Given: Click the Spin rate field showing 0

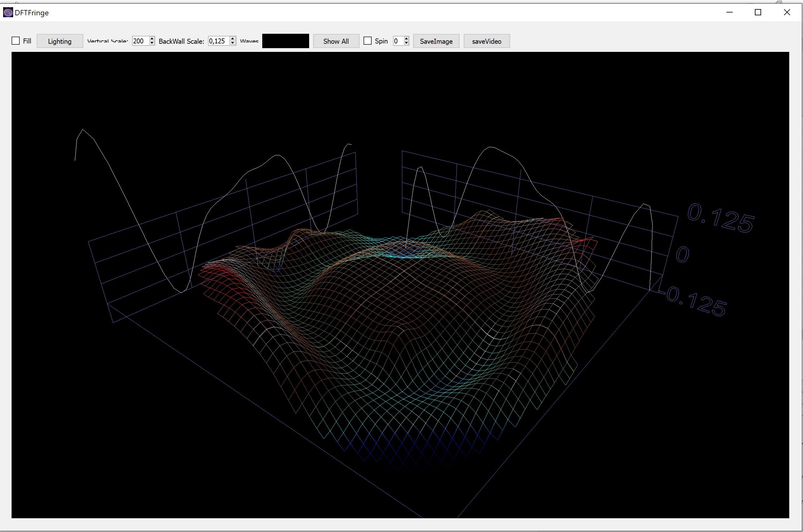Looking at the screenshot, I should pos(398,41).
